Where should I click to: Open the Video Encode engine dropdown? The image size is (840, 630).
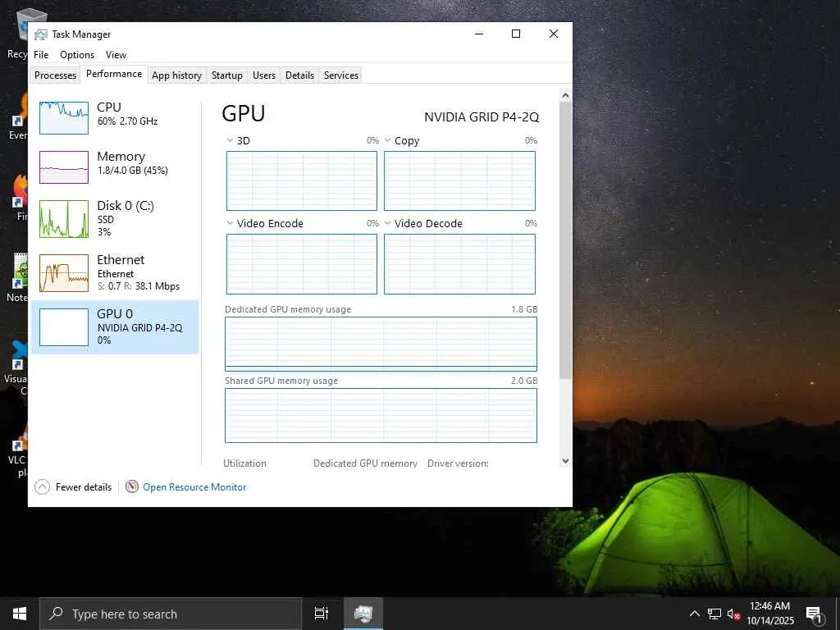[x=230, y=223]
